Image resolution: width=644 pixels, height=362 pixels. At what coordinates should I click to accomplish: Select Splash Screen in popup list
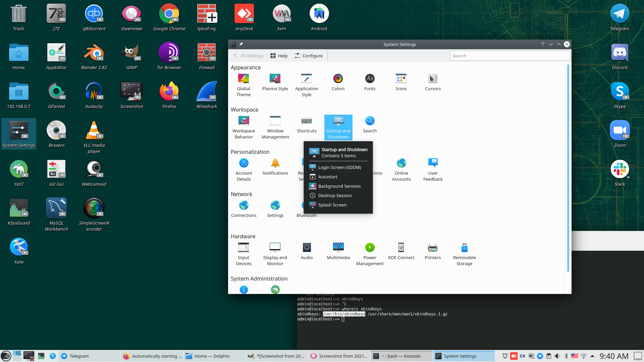pos(332,205)
